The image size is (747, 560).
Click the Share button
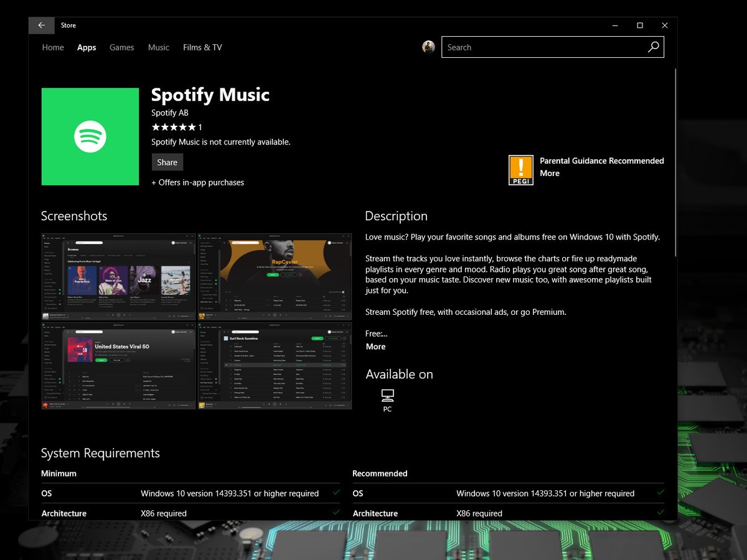click(167, 162)
